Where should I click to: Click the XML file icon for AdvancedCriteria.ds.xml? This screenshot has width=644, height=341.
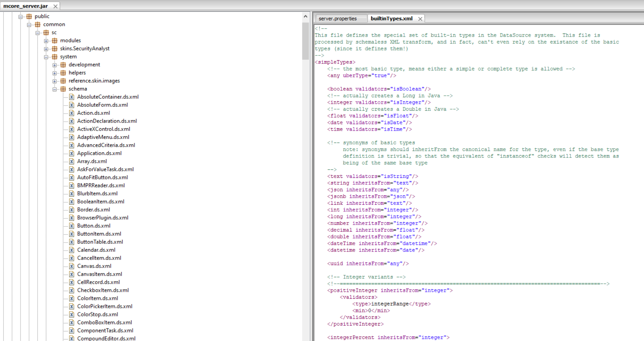(72, 145)
